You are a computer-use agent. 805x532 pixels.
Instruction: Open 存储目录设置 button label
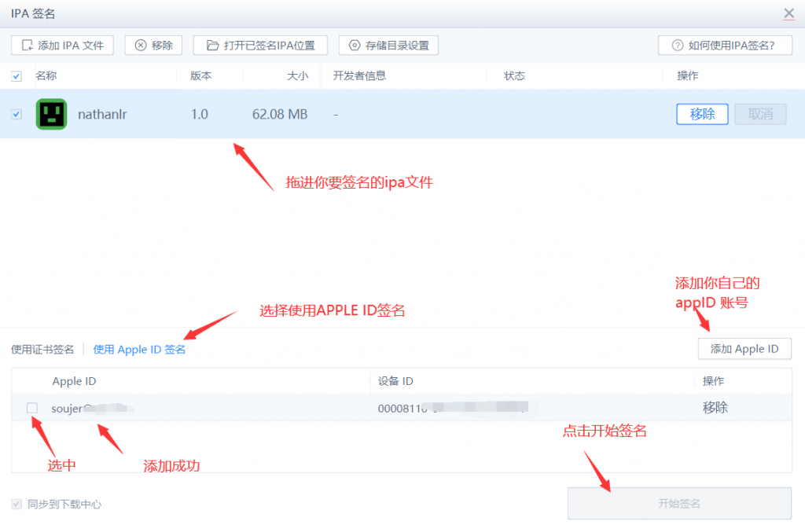pyautogui.click(x=397, y=46)
